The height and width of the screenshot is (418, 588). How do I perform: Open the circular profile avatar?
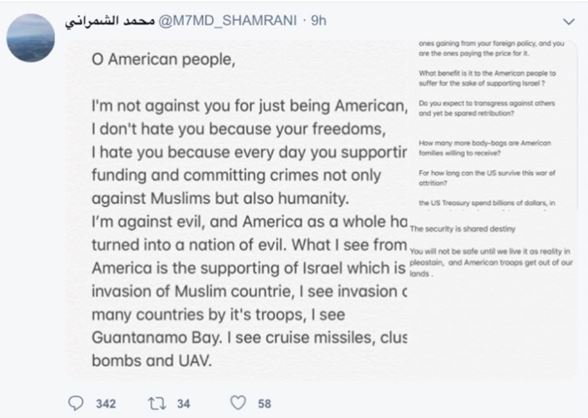31,38
